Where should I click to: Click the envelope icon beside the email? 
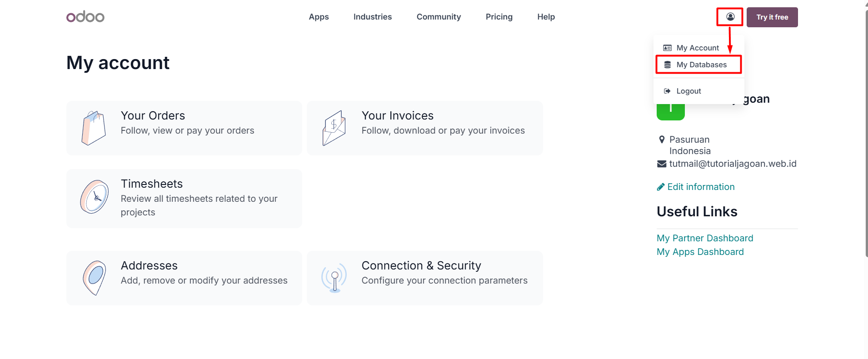click(662, 164)
